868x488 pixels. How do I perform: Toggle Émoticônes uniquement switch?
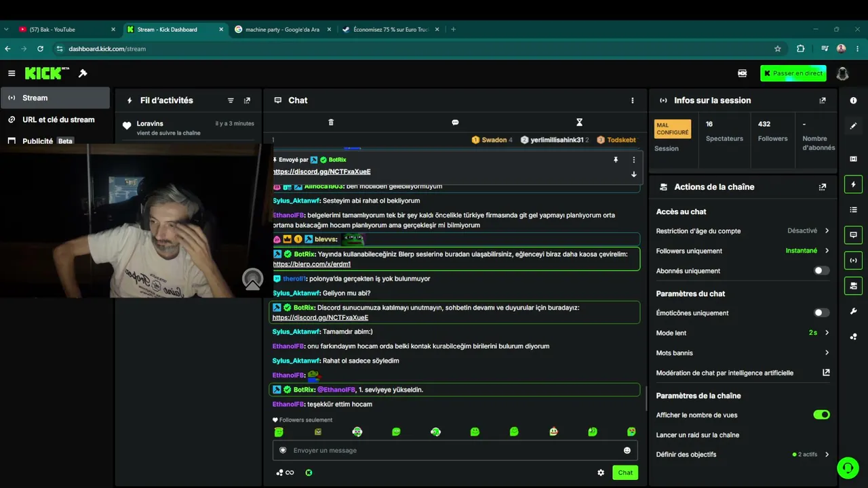point(821,312)
